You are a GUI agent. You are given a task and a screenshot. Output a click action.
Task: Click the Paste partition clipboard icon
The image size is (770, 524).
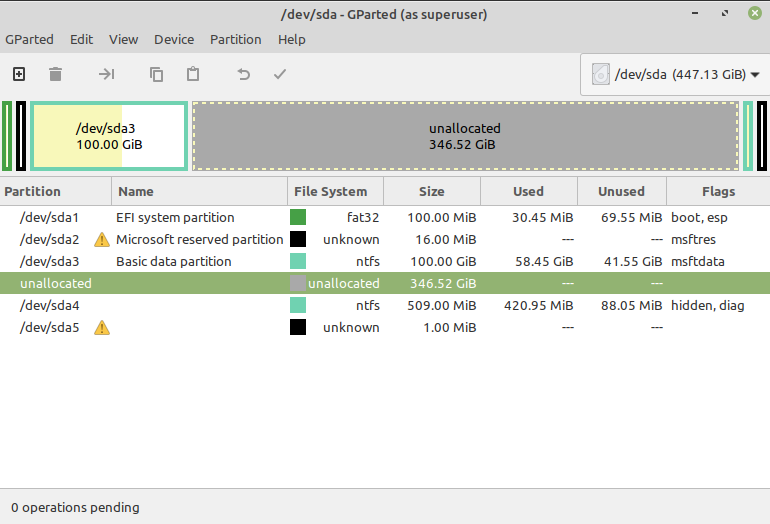click(193, 74)
